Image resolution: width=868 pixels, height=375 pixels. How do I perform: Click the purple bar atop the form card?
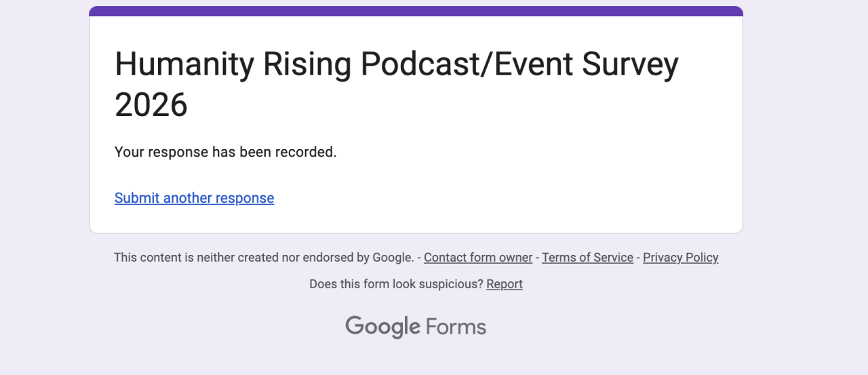pos(416,12)
